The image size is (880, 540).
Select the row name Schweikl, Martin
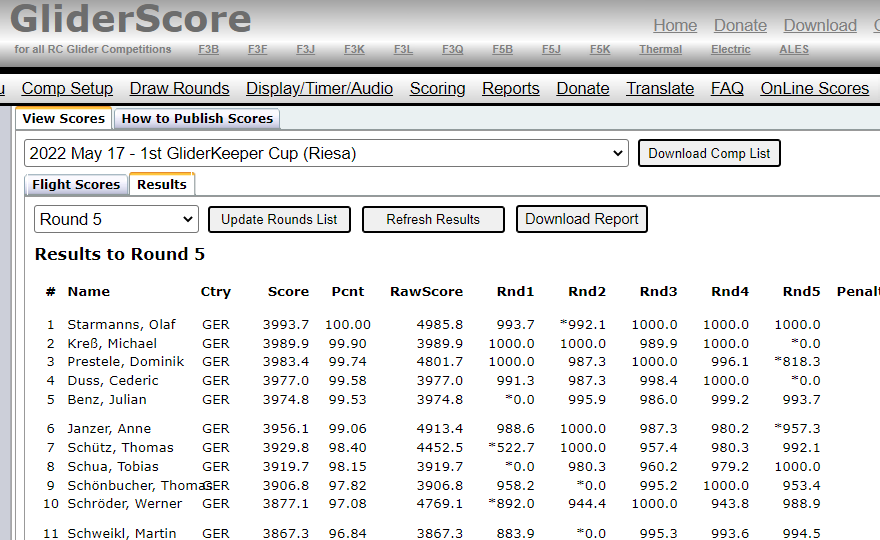(122, 533)
